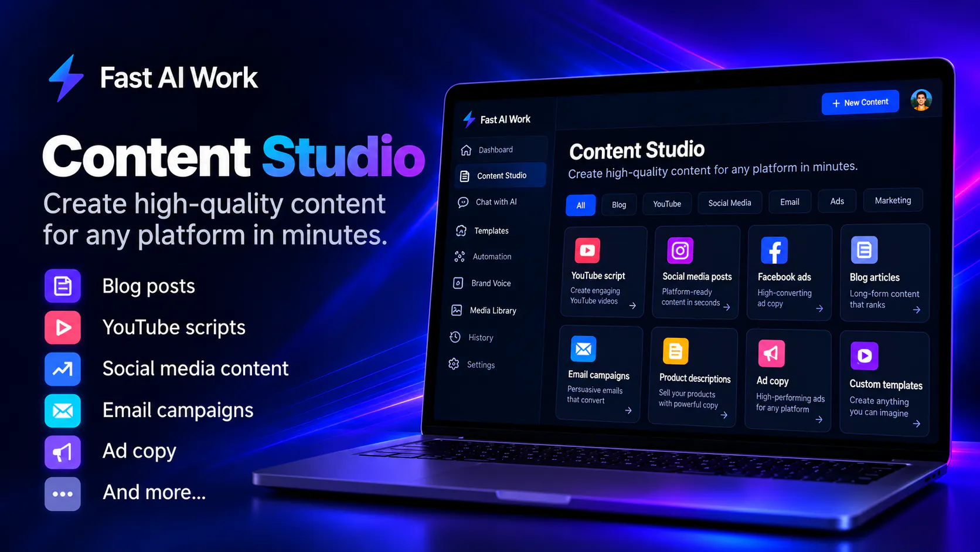Click the 'Persuasive emails that convert' text

tap(595, 395)
